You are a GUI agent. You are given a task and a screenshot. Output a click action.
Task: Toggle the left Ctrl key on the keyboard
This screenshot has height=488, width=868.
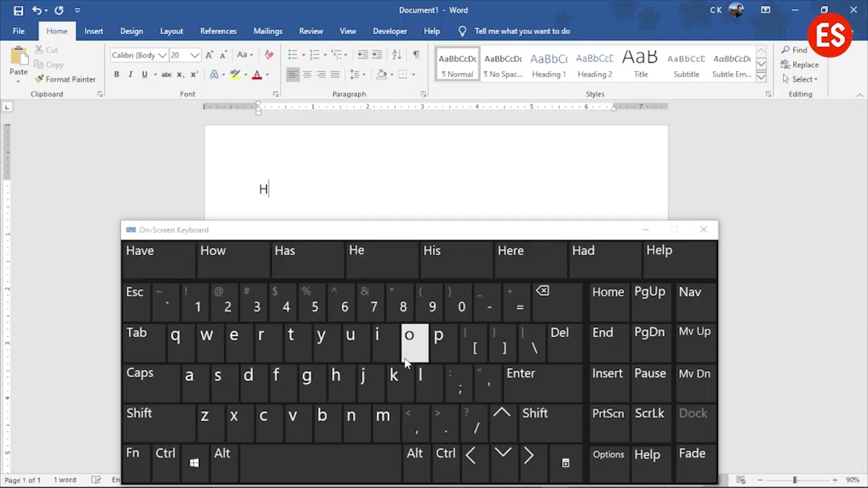[165, 462]
